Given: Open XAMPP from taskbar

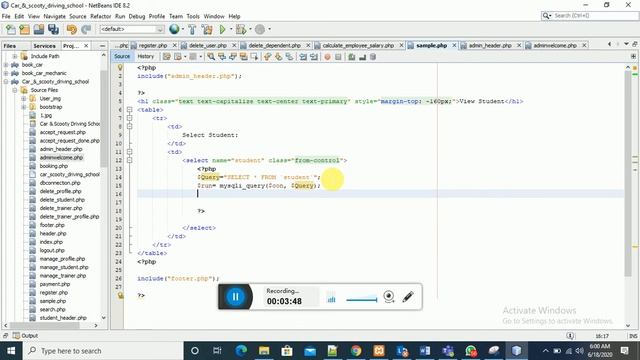Looking at the screenshot, I should click(x=379, y=351).
